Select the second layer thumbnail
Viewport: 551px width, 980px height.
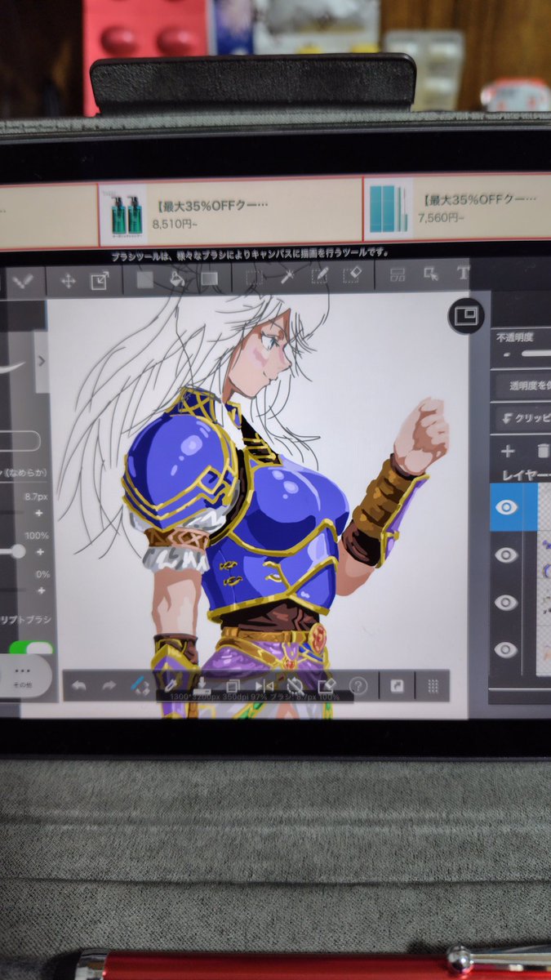(x=543, y=555)
